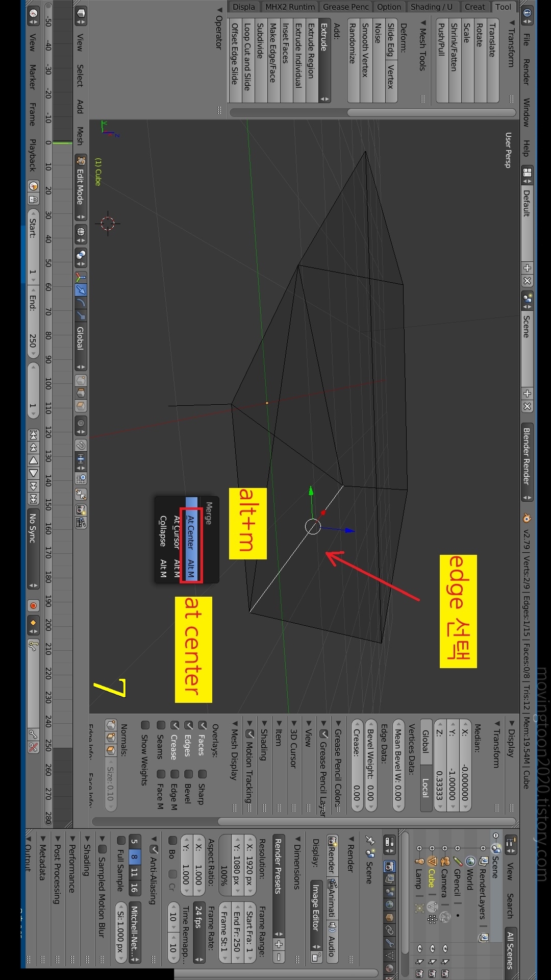Toggle the timeline preview range clock icon
The height and width of the screenshot is (980, 551).
pos(33,186)
